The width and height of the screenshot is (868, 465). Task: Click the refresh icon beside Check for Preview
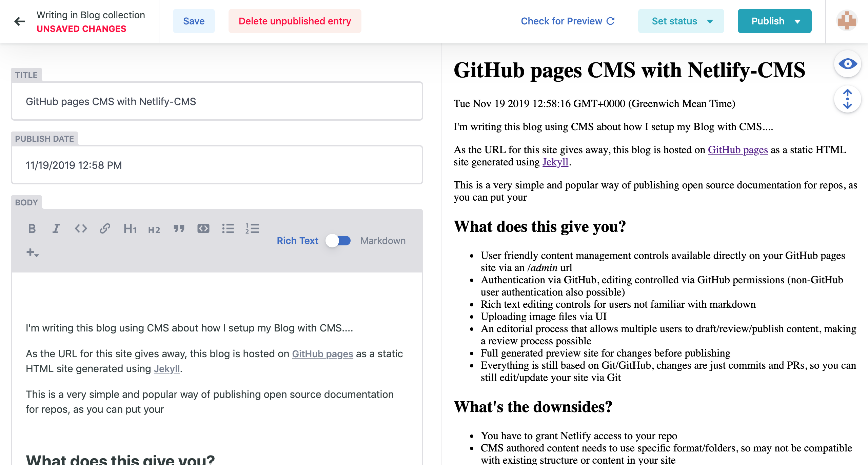(x=611, y=21)
